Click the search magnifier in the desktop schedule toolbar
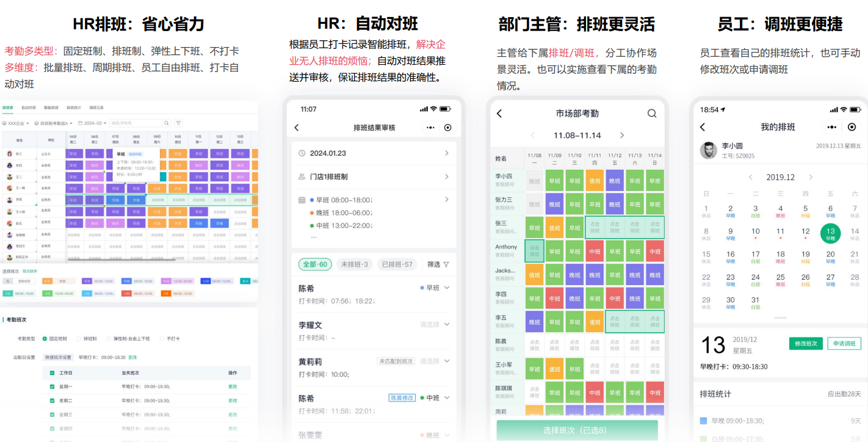Image resolution: width=868 pixels, height=442 pixels. pos(166,123)
